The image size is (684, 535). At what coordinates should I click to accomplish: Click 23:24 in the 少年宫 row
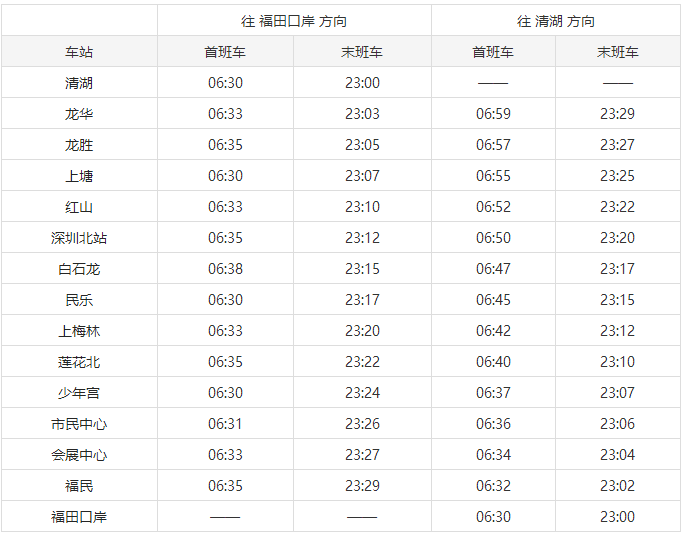[x=362, y=393]
